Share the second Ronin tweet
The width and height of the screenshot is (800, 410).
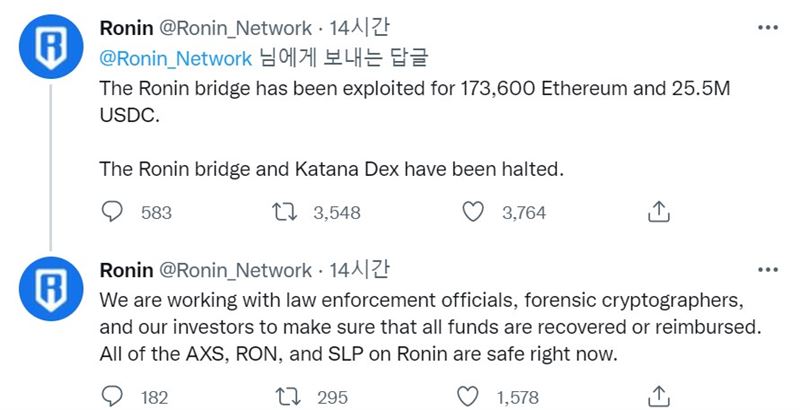pyautogui.click(x=658, y=396)
